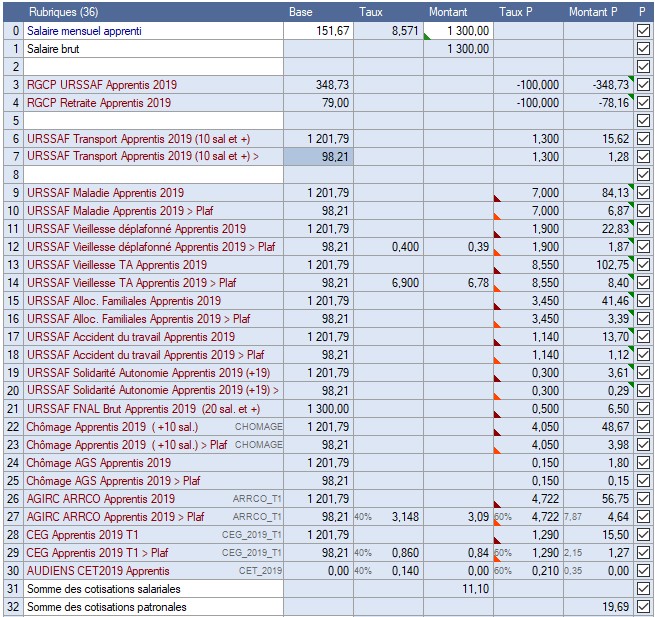Select AGIRC ARRCO Apprentis 2019 > Plaf row
655x617 pixels.
coord(116,517)
